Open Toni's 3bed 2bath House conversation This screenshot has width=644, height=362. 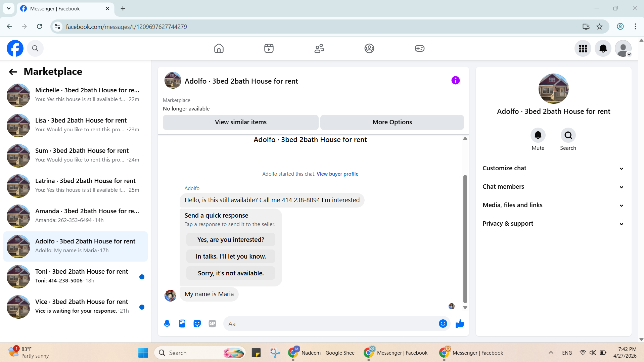76,276
